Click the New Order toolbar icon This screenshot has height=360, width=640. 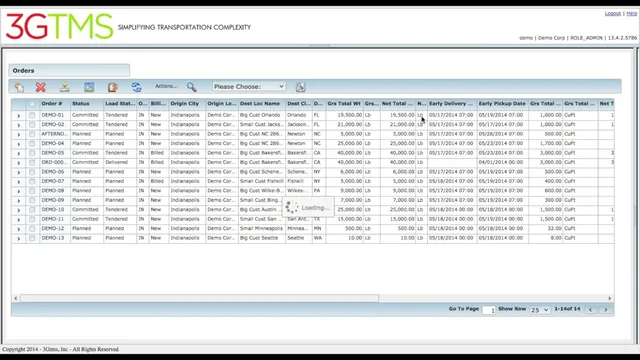[x=19, y=87]
